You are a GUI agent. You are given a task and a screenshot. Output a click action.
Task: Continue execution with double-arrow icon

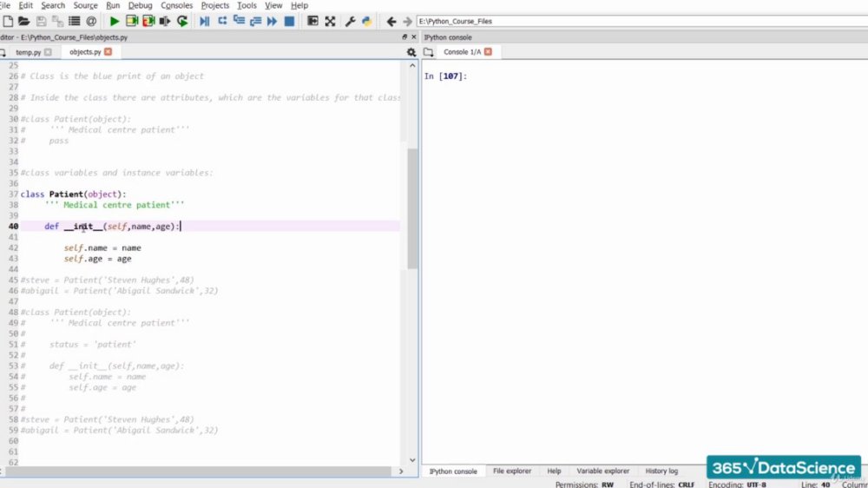click(x=272, y=21)
